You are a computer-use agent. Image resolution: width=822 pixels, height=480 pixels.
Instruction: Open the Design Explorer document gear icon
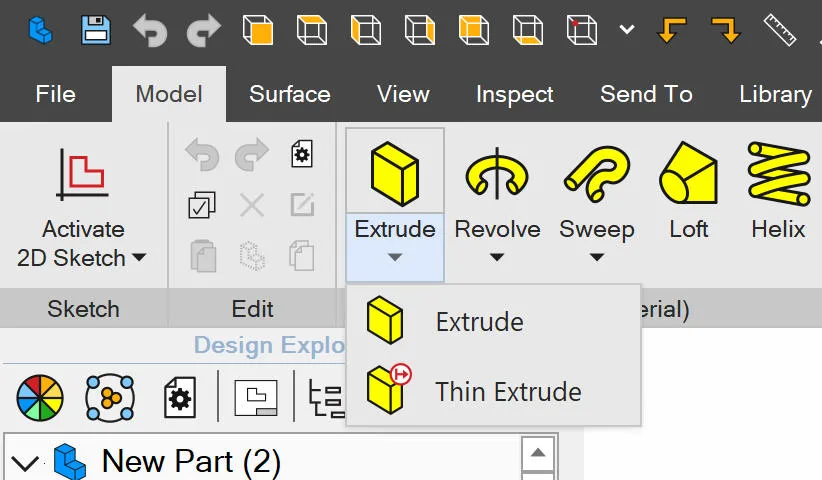[180, 398]
